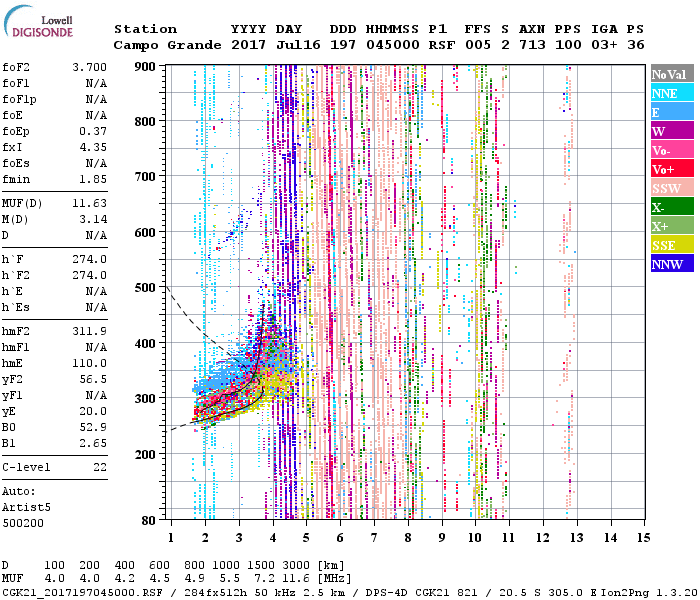
Task: Click the hmF2 value 311.9
Action: point(89,331)
